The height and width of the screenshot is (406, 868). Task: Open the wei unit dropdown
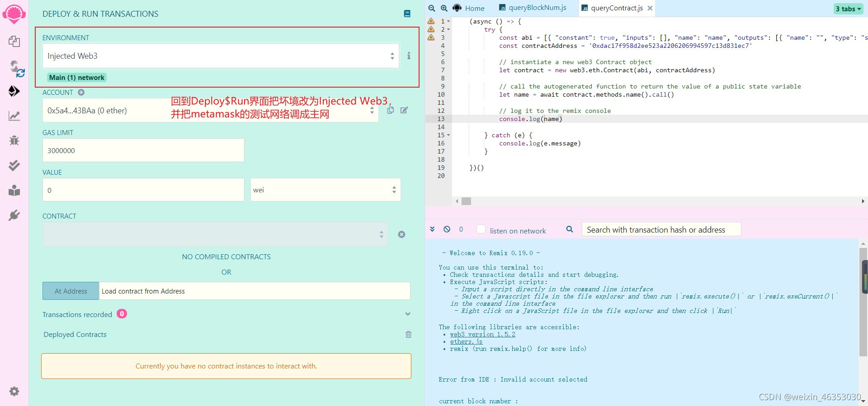(x=325, y=190)
